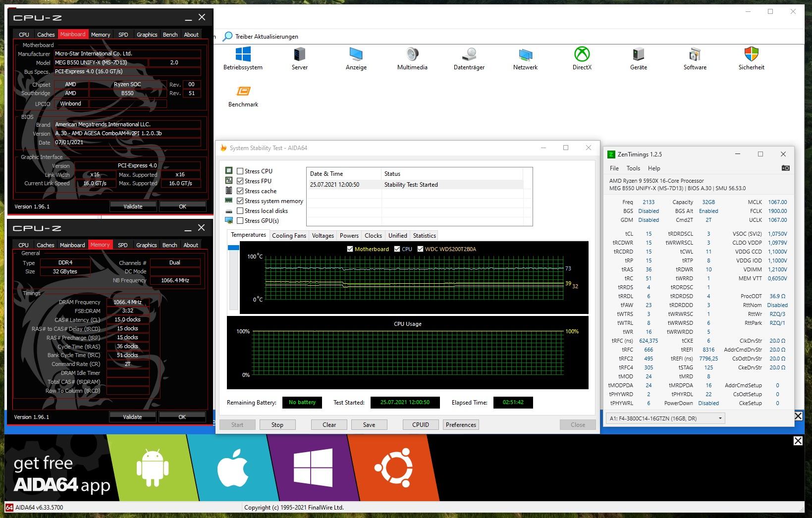Uncheck the Stress cache checkbox
This screenshot has height=518, width=812.
point(240,191)
